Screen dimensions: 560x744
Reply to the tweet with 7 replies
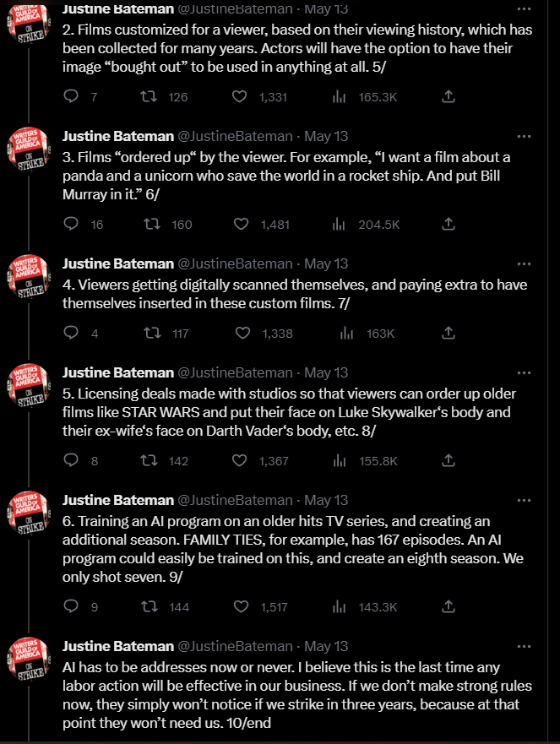[x=71, y=97]
